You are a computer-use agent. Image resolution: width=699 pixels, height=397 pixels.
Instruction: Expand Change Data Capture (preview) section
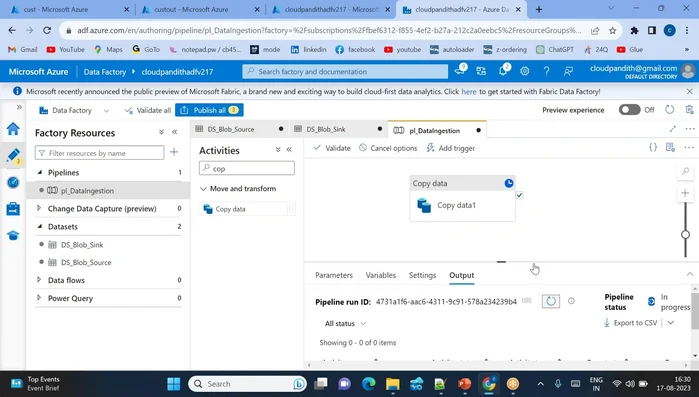(39, 208)
